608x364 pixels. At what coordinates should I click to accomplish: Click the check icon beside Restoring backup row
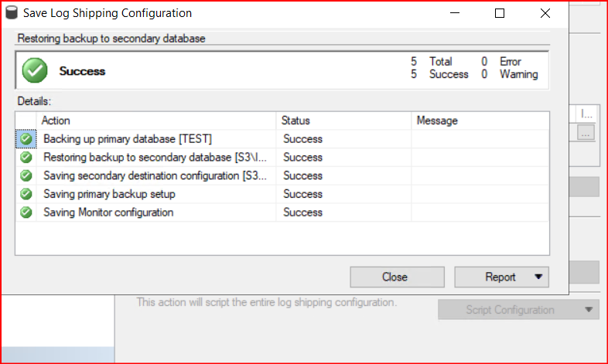[26, 158]
